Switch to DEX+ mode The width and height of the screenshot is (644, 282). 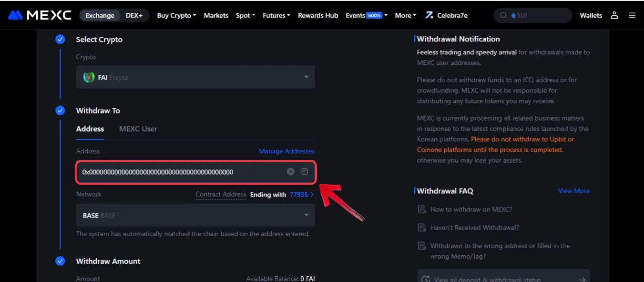(x=134, y=15)
